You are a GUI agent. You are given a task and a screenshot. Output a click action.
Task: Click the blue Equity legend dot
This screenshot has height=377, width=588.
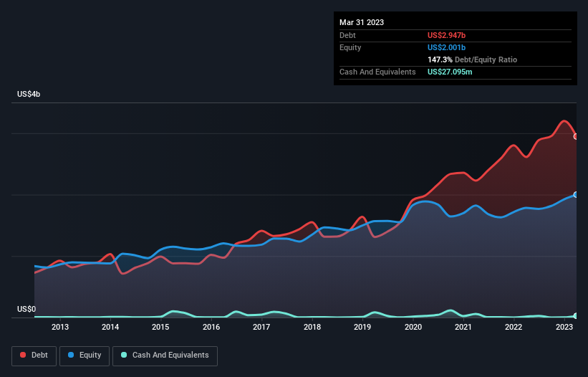[71, 355]
